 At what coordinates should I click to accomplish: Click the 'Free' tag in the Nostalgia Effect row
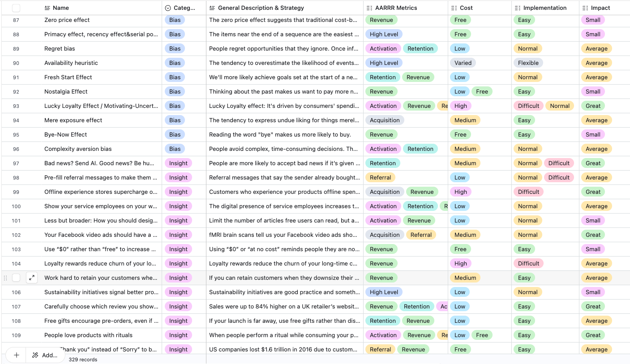(482, 91)
